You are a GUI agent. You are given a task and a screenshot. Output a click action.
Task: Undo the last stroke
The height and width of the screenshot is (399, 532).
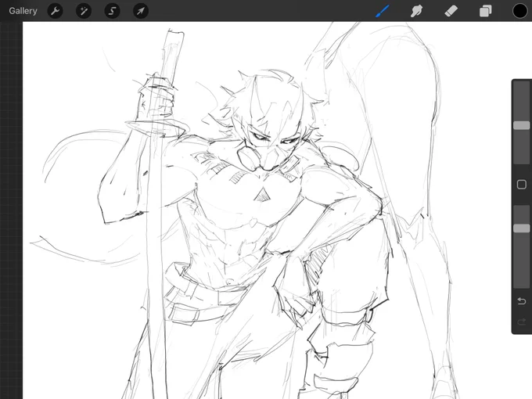(522, 301)
